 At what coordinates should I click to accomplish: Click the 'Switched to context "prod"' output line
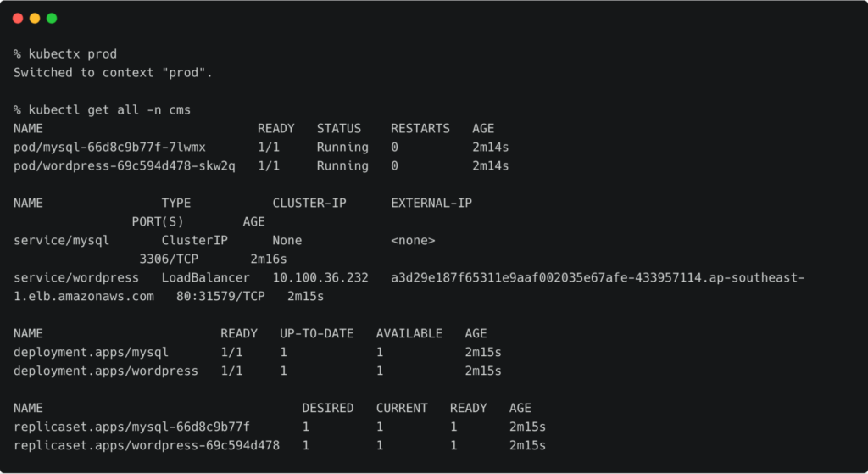[113, 73]
